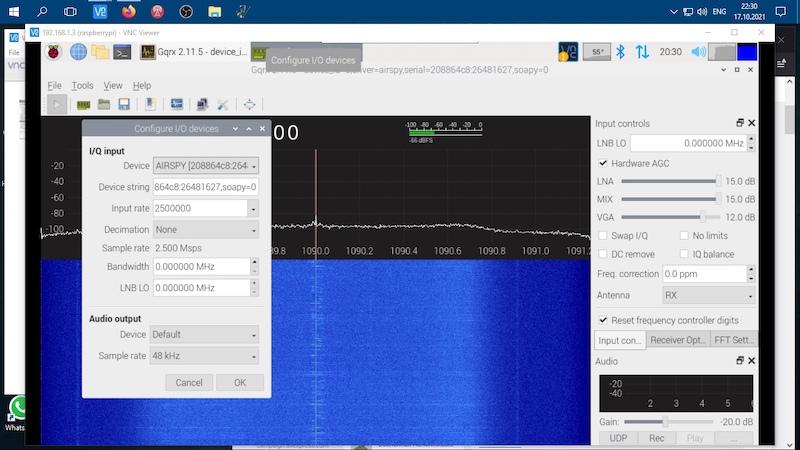Open the Firefox icon in Windows taskbar
800x450 pixels.
click(129, 12)
